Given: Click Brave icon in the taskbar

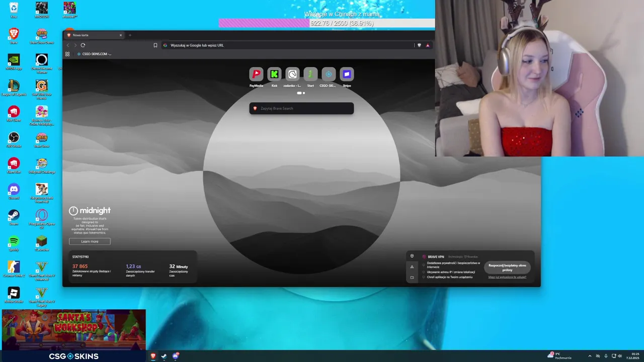Looking at the screenshot, I should tap(153, 356).
